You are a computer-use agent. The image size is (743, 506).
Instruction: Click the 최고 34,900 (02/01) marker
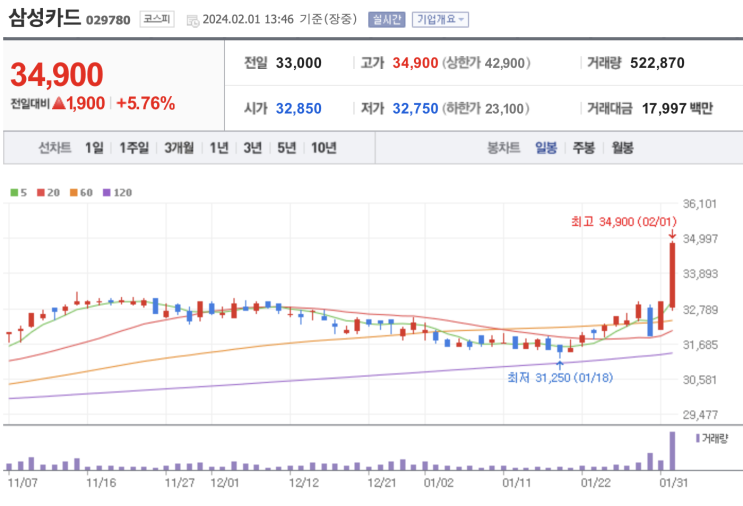coord(624,222)
